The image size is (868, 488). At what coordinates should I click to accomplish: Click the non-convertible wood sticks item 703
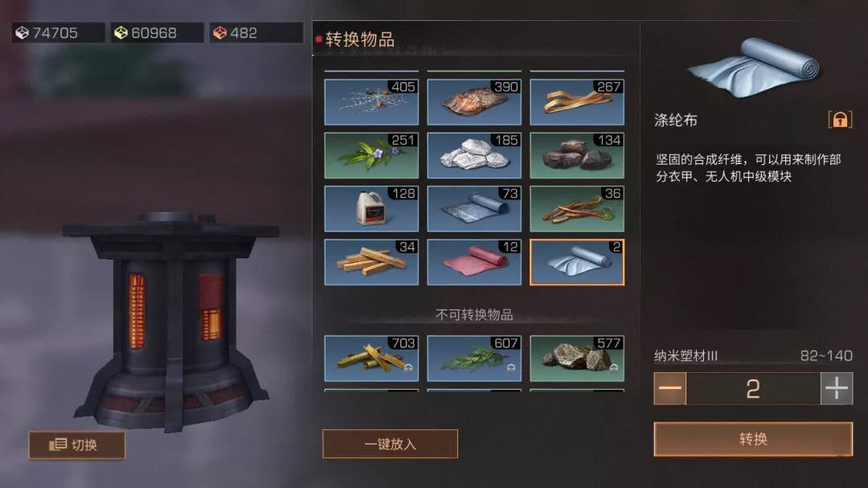point(371,358)
